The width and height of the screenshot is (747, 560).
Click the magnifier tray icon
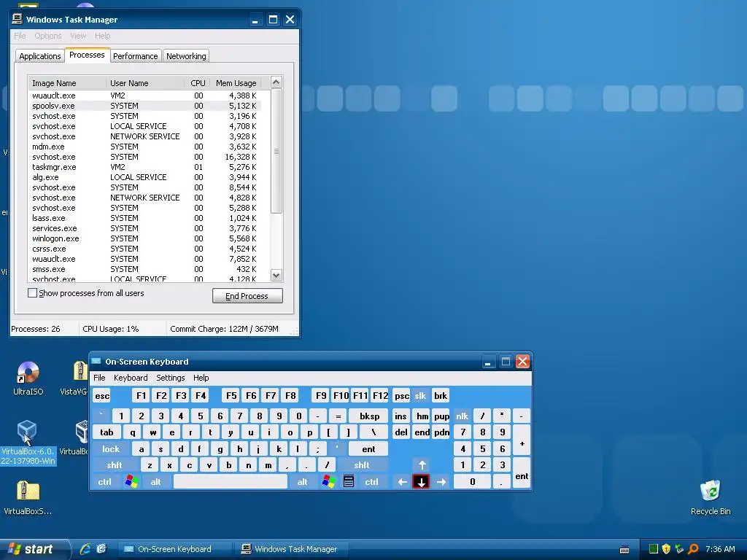(x=693, y=549)
